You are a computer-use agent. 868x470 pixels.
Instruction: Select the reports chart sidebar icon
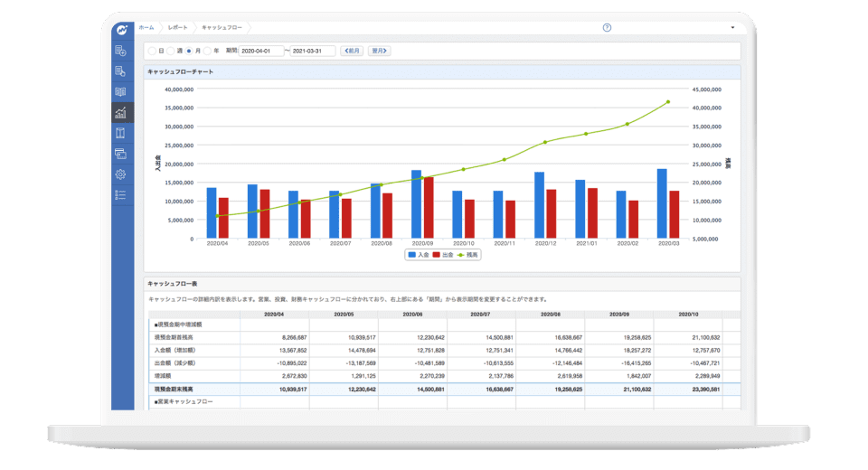[x=121, y=113]
